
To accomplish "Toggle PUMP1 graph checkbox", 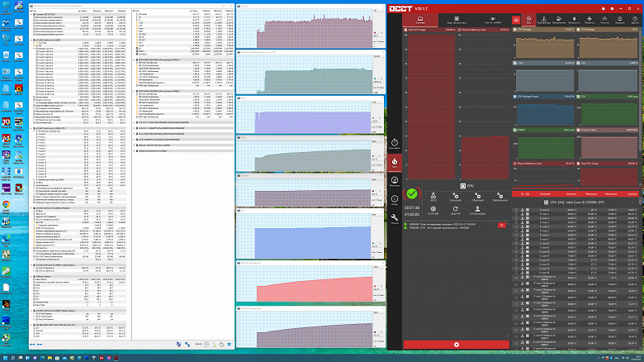I will point(515,130).
